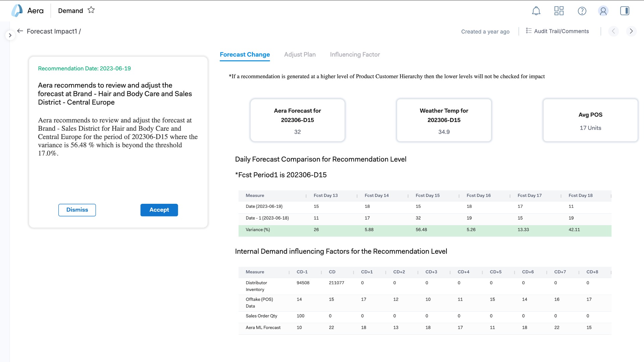The height and width of the screenshot is (362, 644).
Task: Go to previous recommendation arrow
Action: point(613,31)
